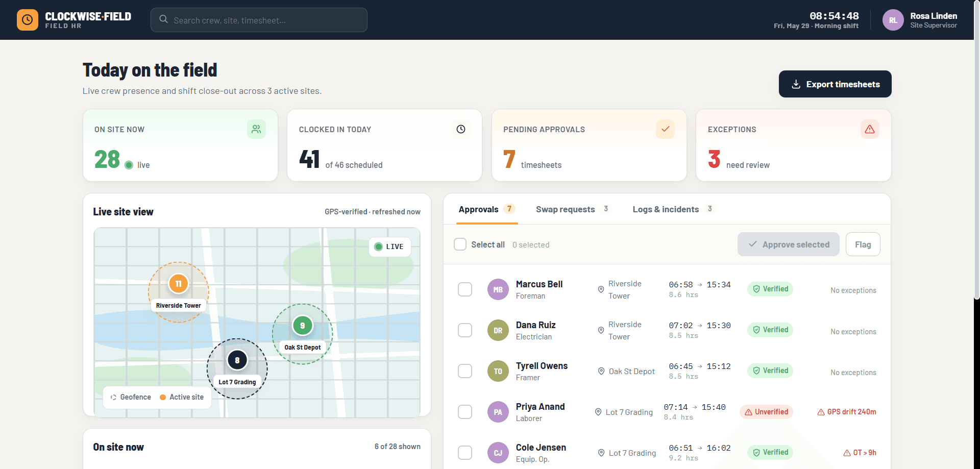Screen dimensions: 980x469
Task: Open the RL user avatar
Action: tap(893, 20)
